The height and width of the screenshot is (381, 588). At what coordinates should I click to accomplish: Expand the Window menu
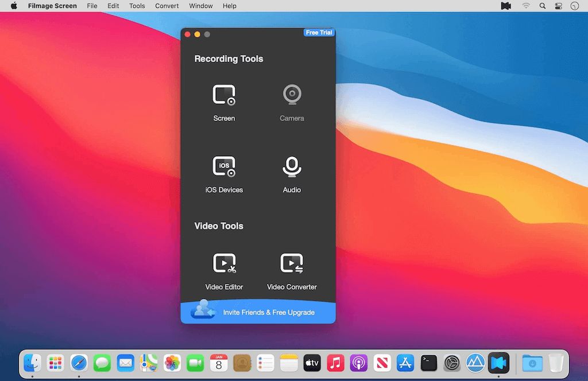pyautogui.click(x=201, y=6)
